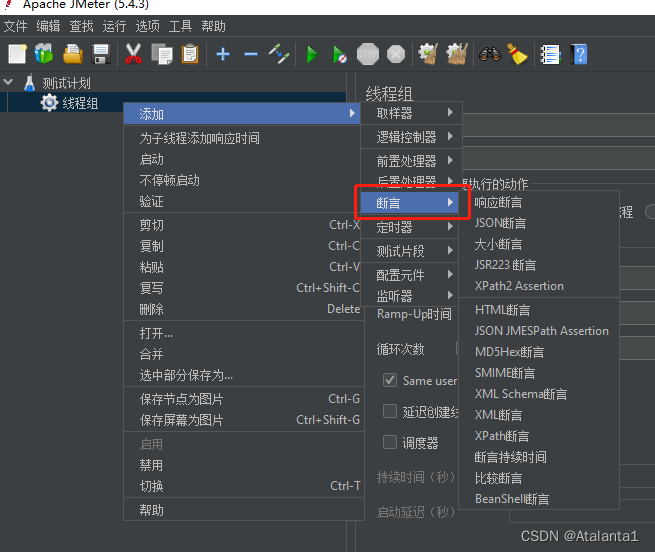Viewport: 655px width, 552px height.
Task: Open the Templates icon in toolbar
Action: 44,54
